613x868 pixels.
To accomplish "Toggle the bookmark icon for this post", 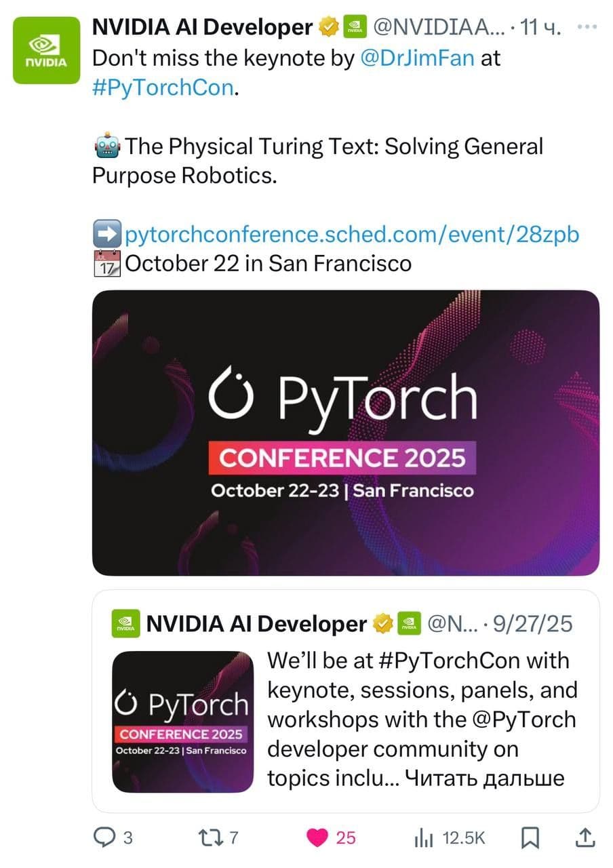I will tap(530, 837).
